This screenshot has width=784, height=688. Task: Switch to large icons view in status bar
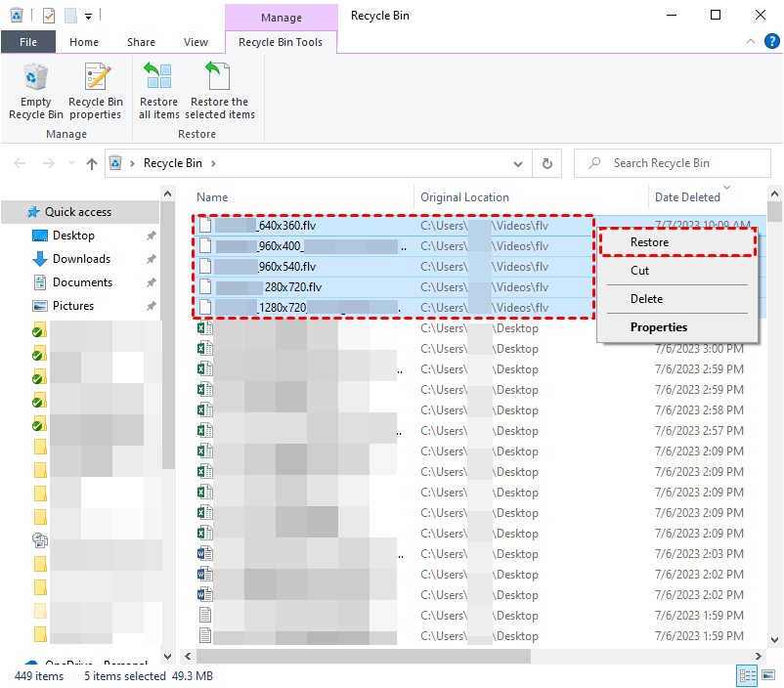pos(768,675)
